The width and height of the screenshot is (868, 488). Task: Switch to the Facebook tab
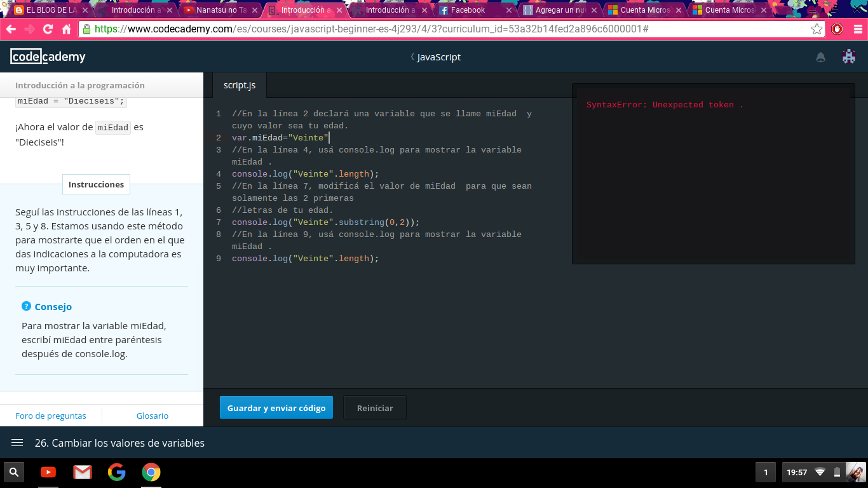click(x=475, y=10)
